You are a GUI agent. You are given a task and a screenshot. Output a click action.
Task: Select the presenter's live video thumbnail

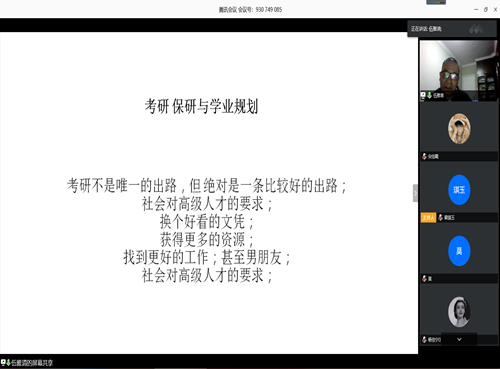pyautogui.click(x=458, y=71)
